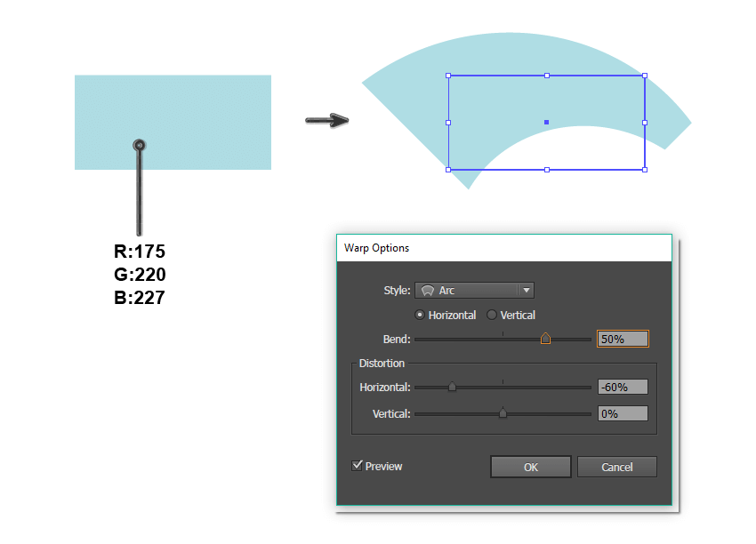Click the top-right selection handle of bounding box
Image resolution: width=756 pixels, height=544 pixels.
click(645, 76)
